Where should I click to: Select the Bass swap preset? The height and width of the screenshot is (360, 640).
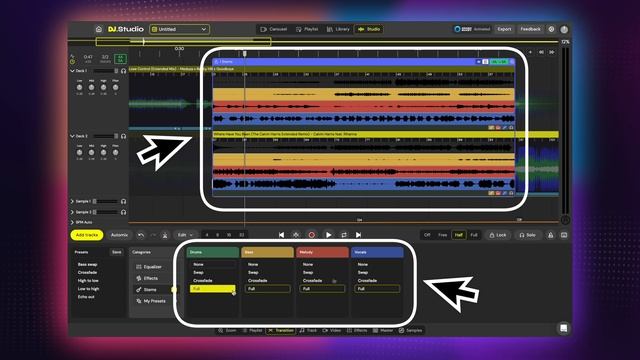coord(87,264)
